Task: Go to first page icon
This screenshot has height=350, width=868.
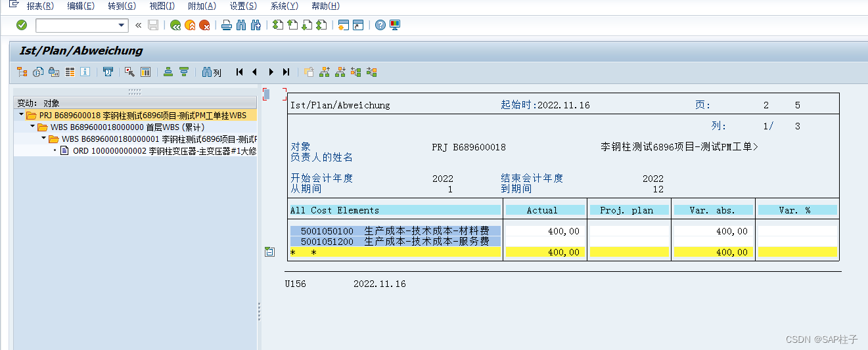Action: 277,25
